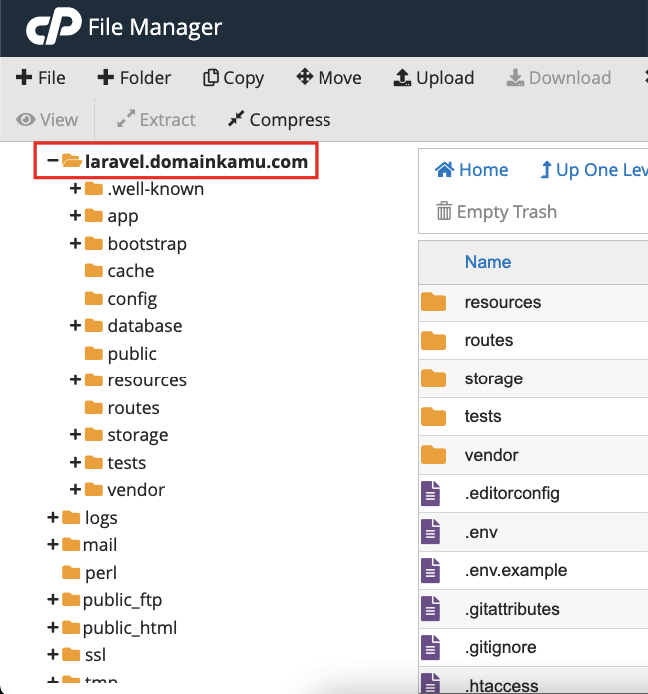
Task: Click the public_html folder name in the tree
Action: coord(130,628)
